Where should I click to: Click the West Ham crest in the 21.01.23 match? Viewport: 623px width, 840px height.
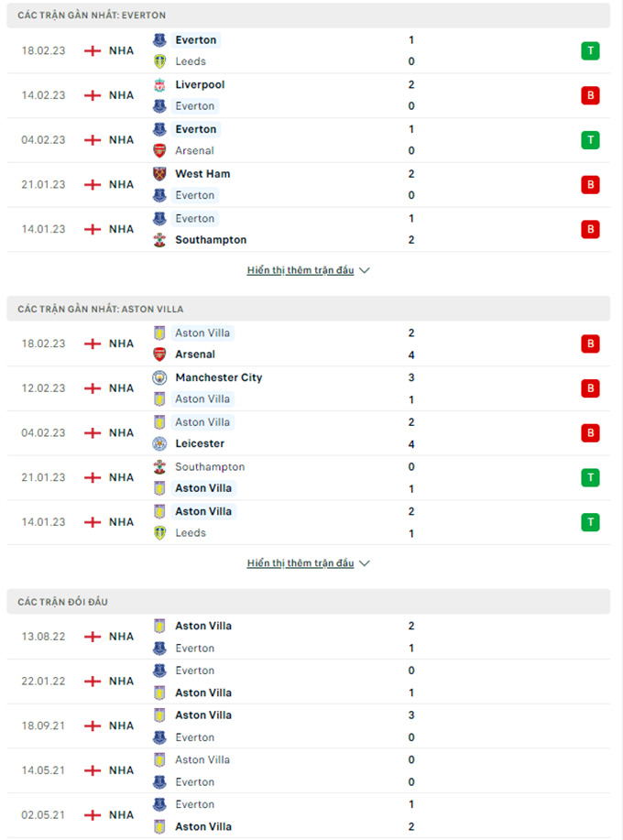point(159,174)
